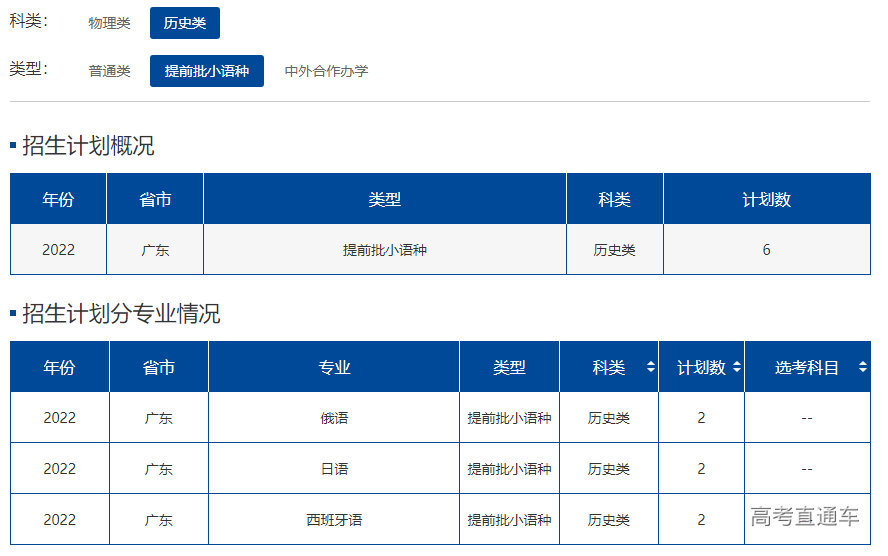888x556 pixels.
Task: Click the 类型 header in majors table
Action: [509, 368]
